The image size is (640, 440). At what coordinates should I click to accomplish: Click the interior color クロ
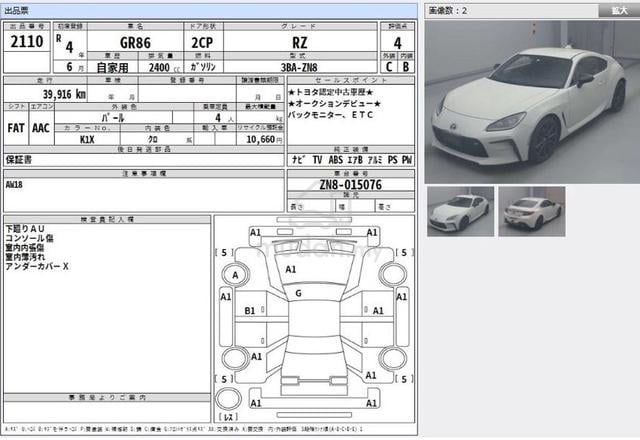click(x=153, y=140)
